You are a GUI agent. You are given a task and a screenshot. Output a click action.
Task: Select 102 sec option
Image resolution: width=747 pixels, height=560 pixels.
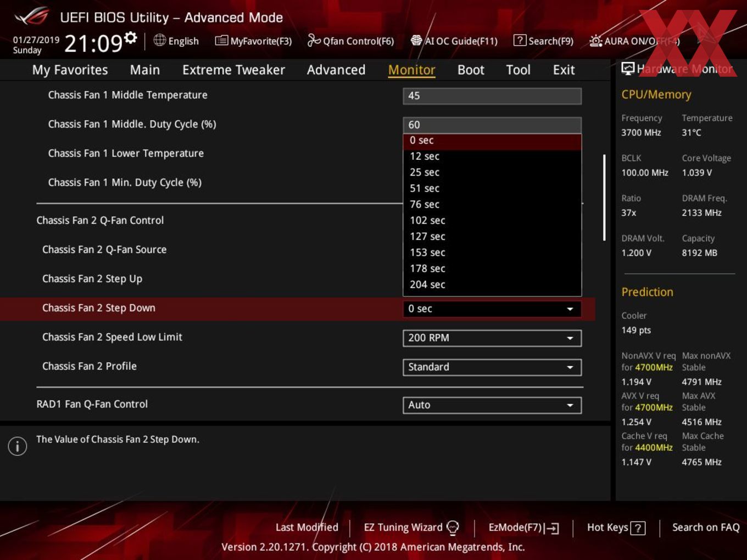(x=492, y=221)
